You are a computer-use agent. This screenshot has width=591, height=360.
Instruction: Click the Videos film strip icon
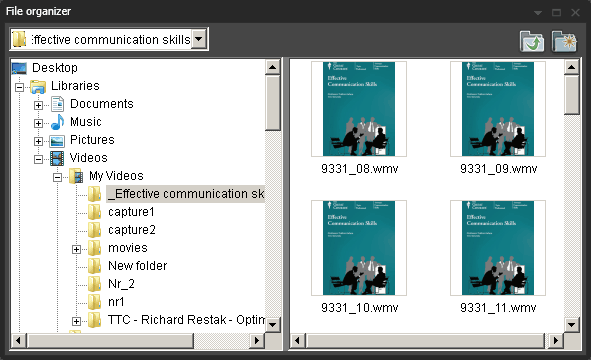[57, 158]
